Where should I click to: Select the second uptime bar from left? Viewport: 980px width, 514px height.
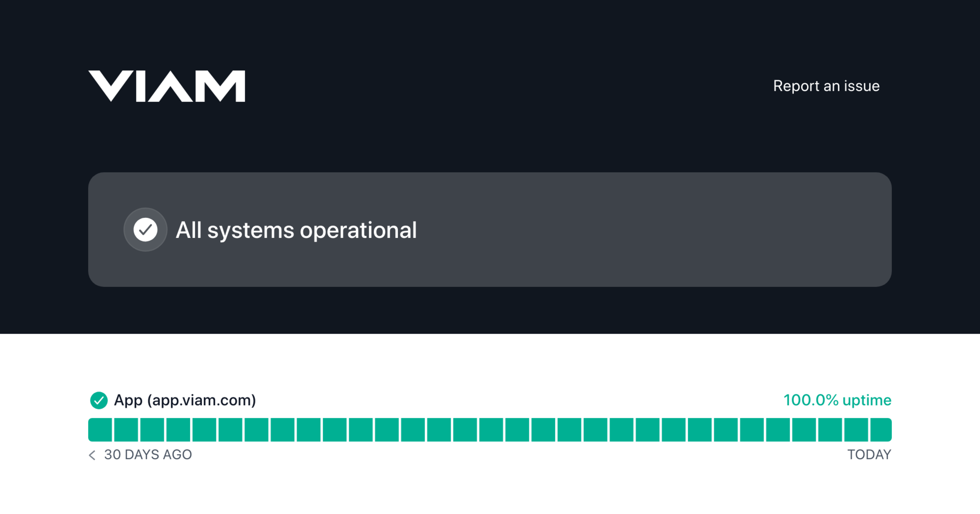[126, 430]
